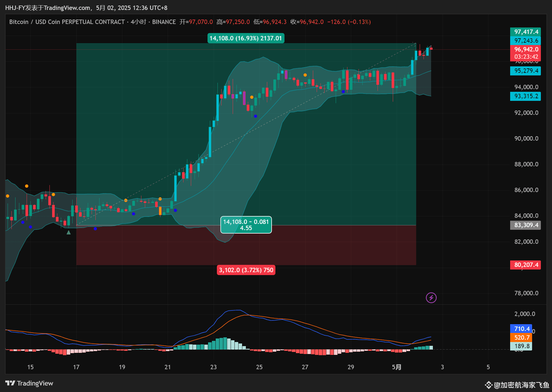Viewport: 552px width, 392px height.
Task: Click the green 97,417.4 price axis label
Action: (526, 32)
